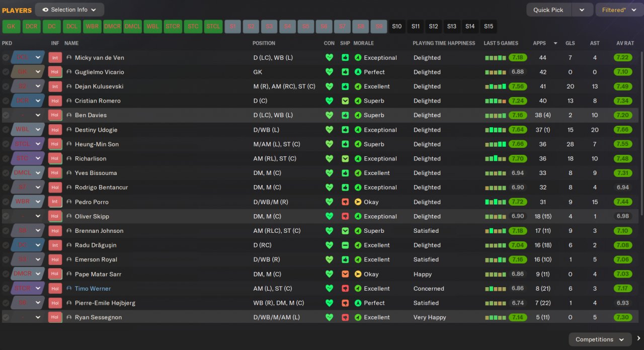Open the Competitions dropdown
The image size is (644, 350).
[x=600, y=339]
